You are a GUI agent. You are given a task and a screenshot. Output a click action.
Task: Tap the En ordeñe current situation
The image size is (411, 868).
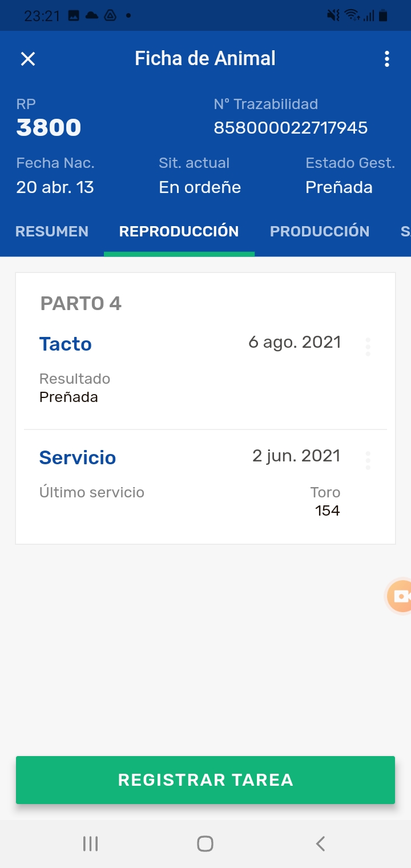coord(200,187)
